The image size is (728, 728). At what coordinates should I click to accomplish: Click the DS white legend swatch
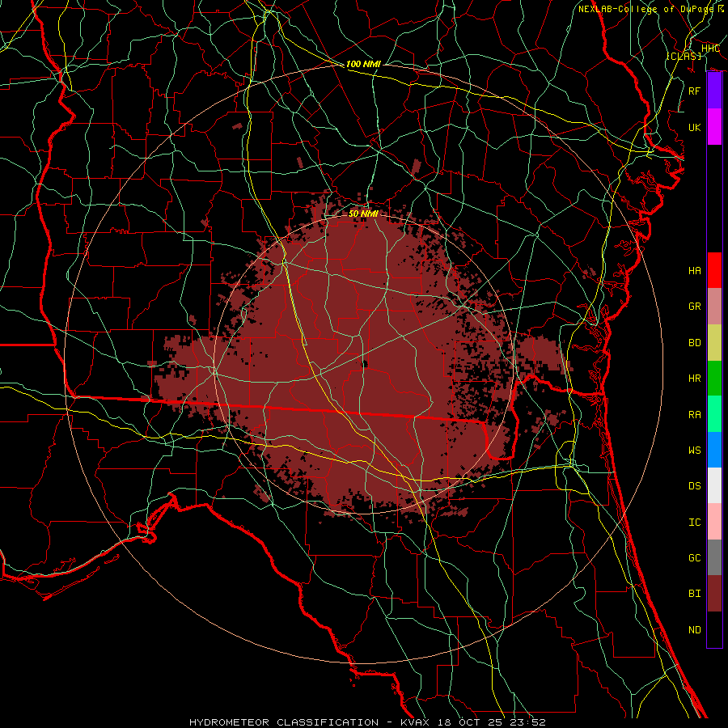[x=714, y=485]
